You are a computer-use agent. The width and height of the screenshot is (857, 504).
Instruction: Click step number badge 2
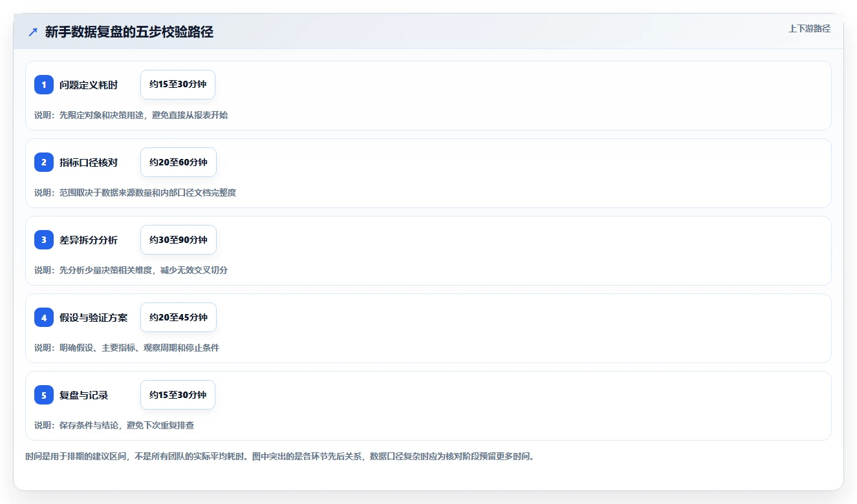tap(44, 162)
